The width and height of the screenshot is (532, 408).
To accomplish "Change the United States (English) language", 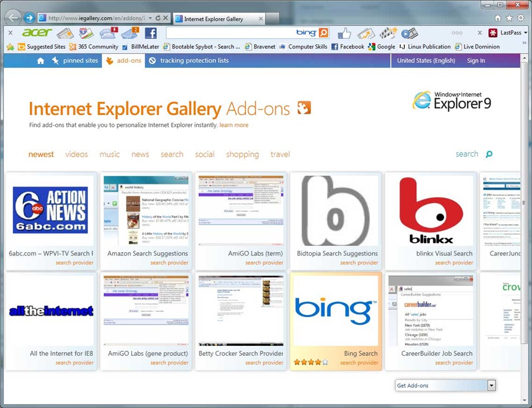I will [426, 61].
